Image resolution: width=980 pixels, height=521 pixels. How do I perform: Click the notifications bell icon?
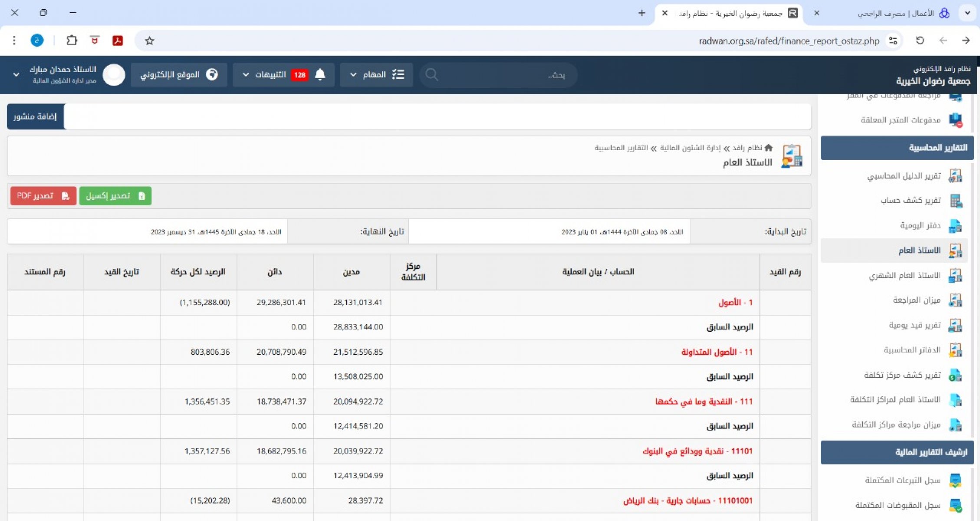pos(320,75)
